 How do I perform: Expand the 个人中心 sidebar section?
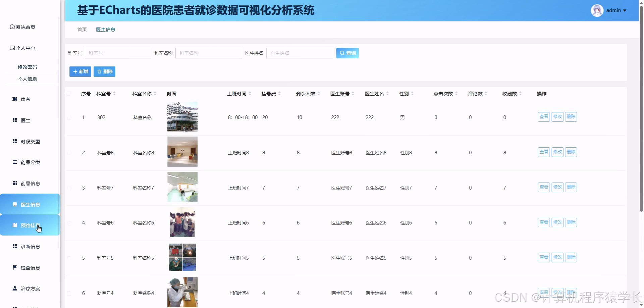coord(25,48)
